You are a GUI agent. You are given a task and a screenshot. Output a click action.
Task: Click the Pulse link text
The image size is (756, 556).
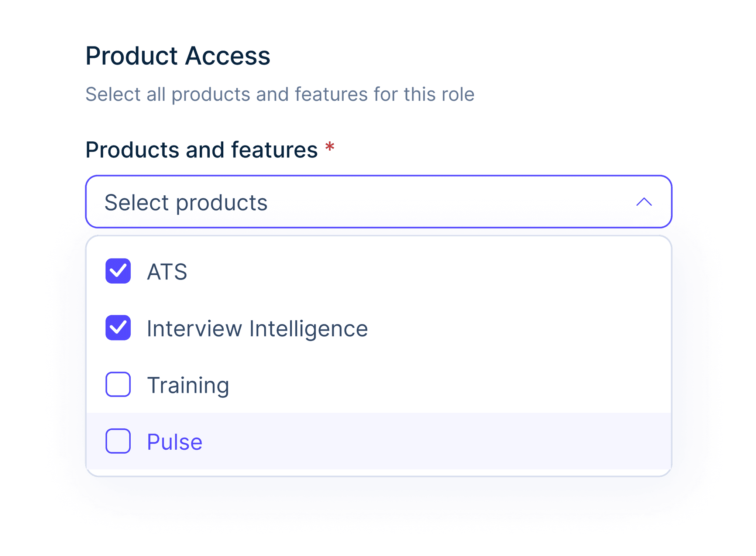[174, 442]
